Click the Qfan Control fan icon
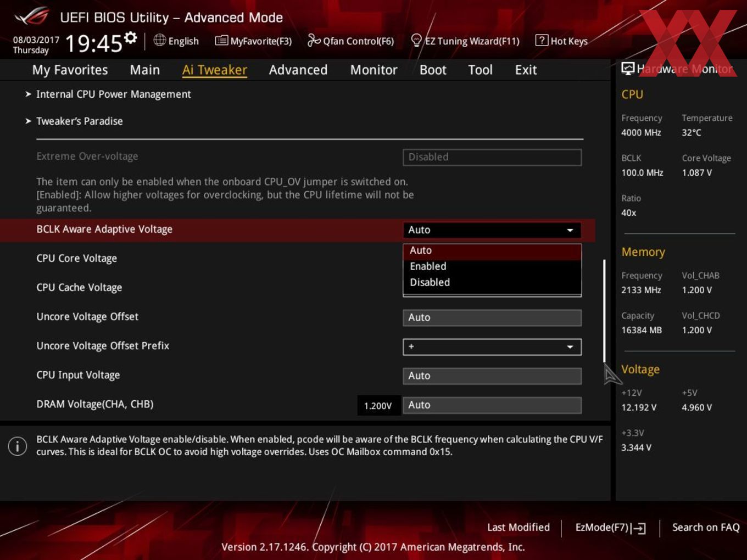The image size is (747, 560). coord(314,40)
